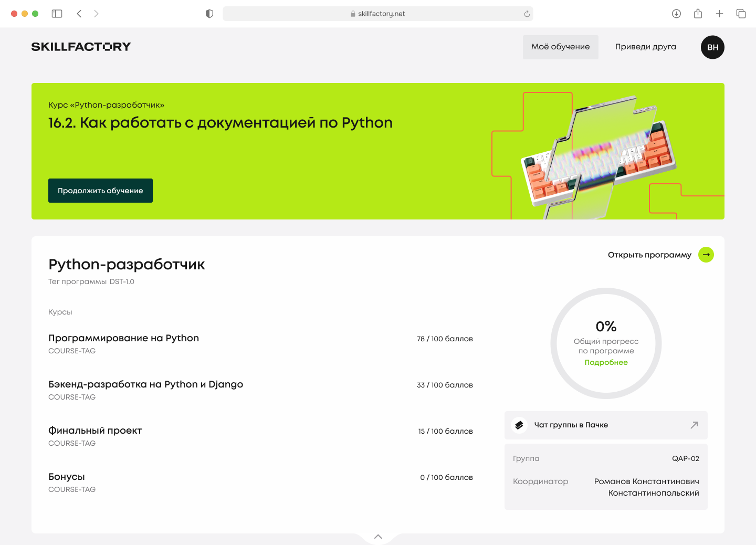The image size is (756, 545).
Task: Toggle the Safari sidebar panel
Action: point(57,14)
